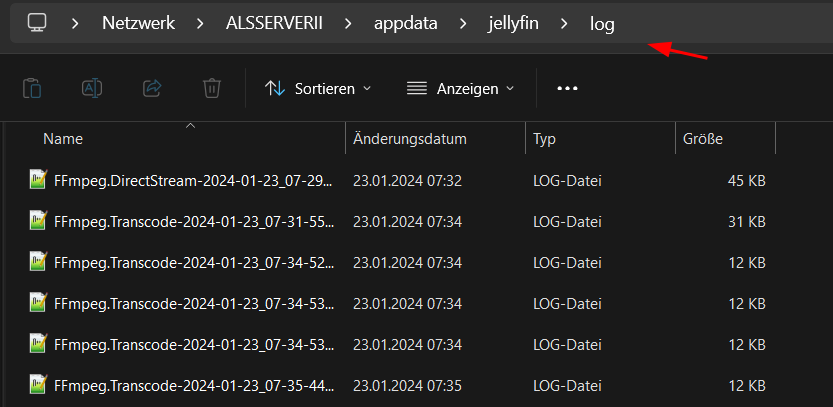
Task: Open the Anzeigen dropdown
Action: [x=461, y=88]
